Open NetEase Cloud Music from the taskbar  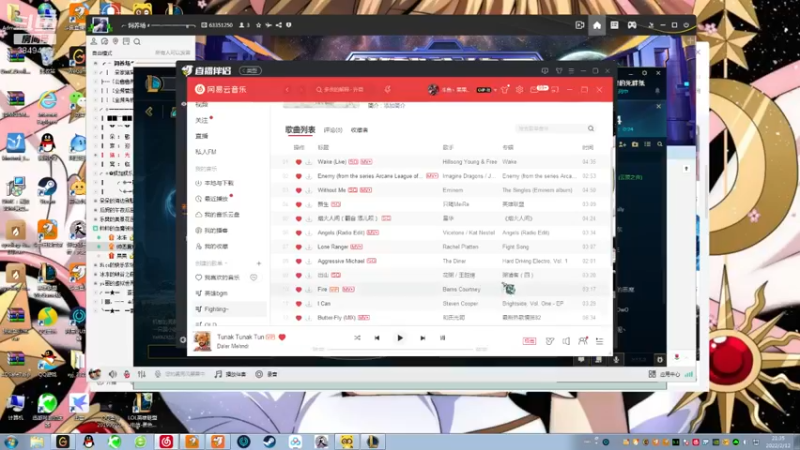(166, 441)
